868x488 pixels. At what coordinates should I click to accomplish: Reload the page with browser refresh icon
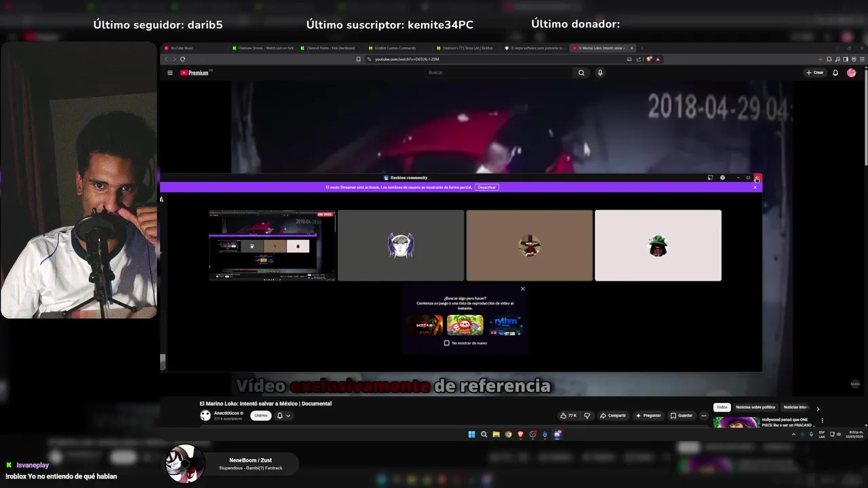pos(182,59)
